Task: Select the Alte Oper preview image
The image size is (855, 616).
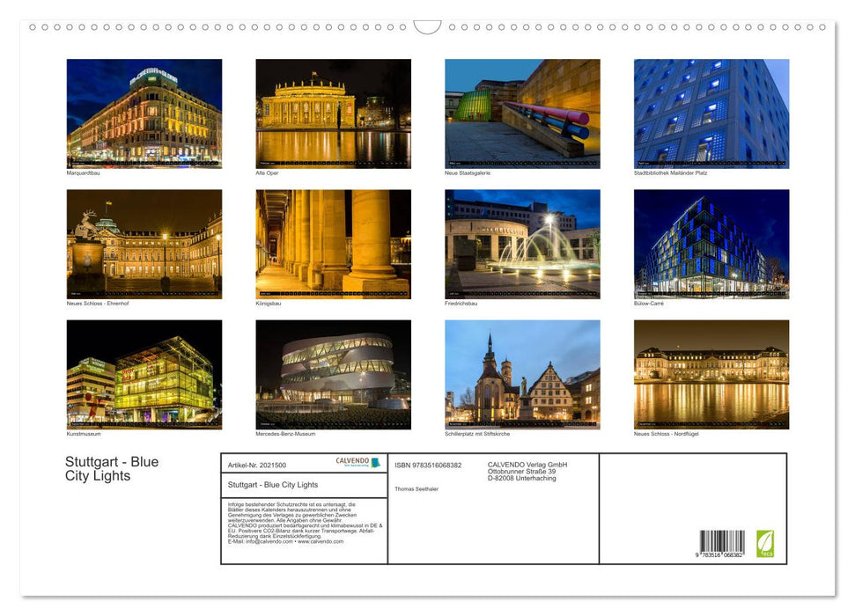Action: (333, 113)
